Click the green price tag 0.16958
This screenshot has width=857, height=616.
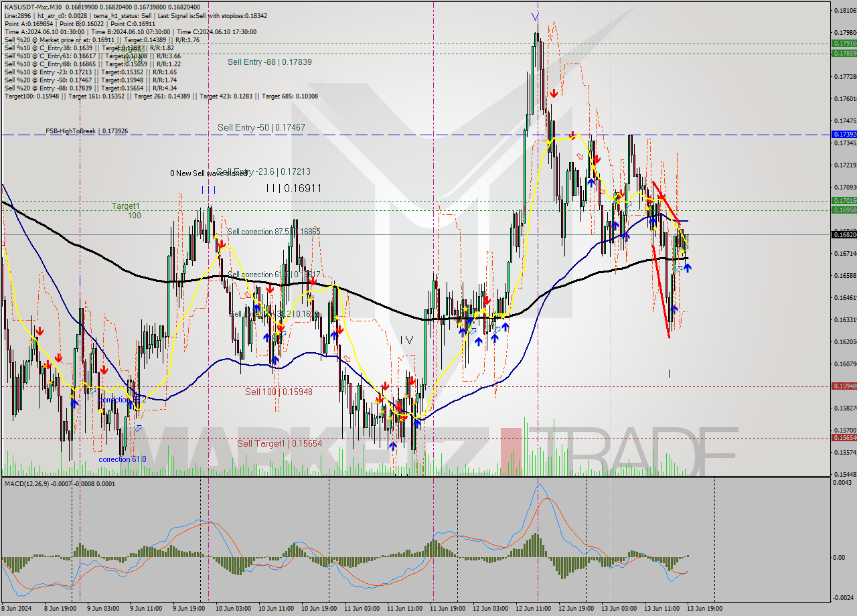pos(844,210)
